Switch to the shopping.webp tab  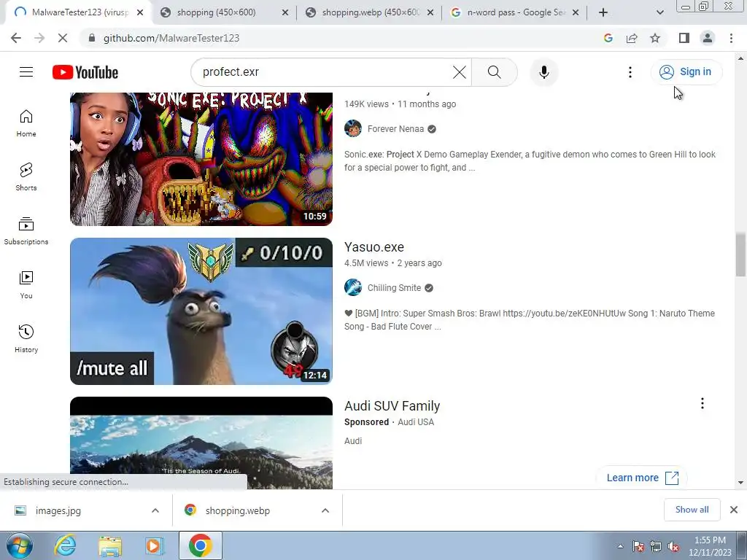tap(371, 12)
